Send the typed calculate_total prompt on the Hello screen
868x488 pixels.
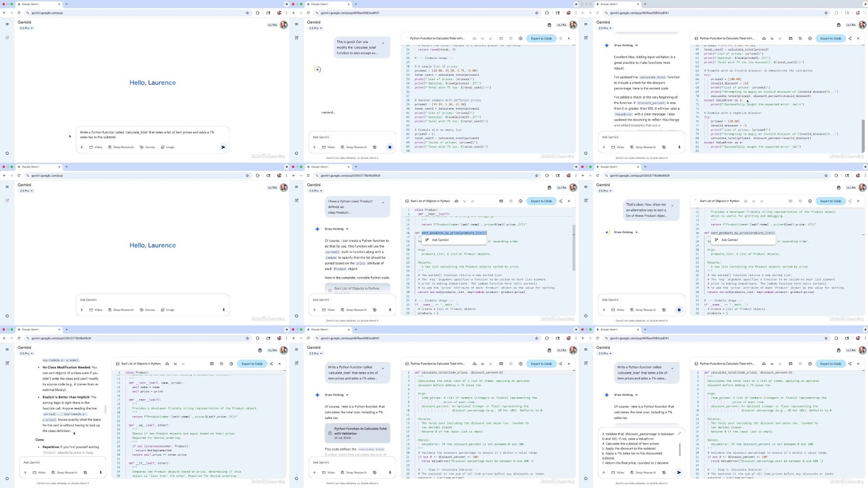point(223,147)
